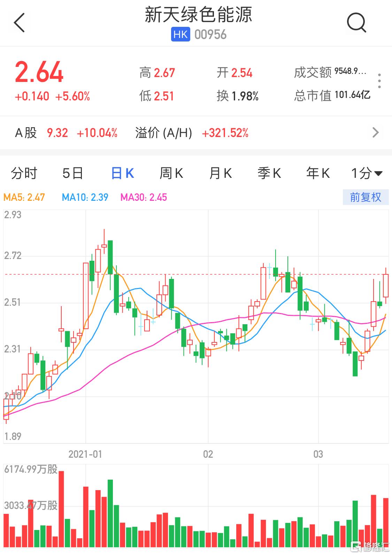Open the 1分 interval dropdown

tap(366, 173)
